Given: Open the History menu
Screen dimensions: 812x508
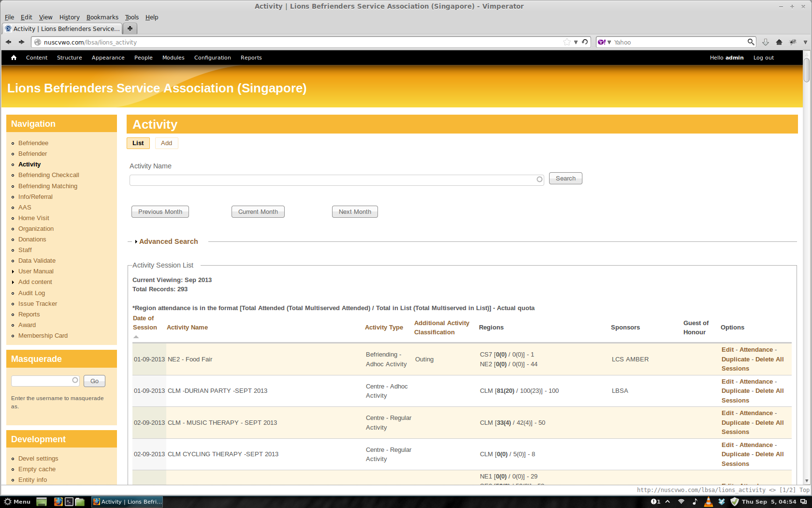Looking at the screenshot, I should 69,17.
